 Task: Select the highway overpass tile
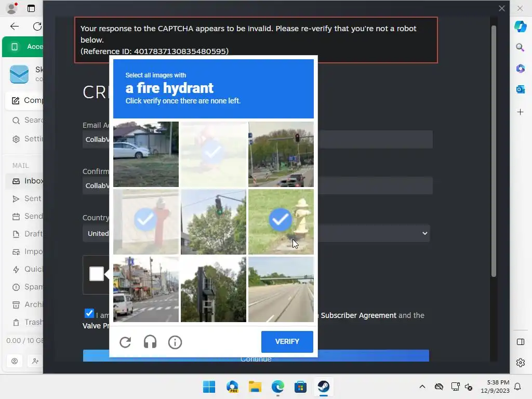(x=281, y=289)
